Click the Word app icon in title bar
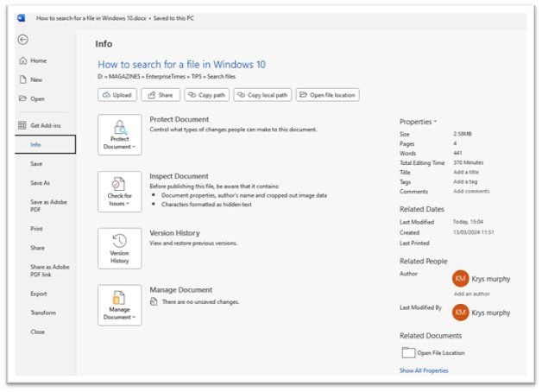The height and width of the screenshot is (392, 542). (21, 18)
